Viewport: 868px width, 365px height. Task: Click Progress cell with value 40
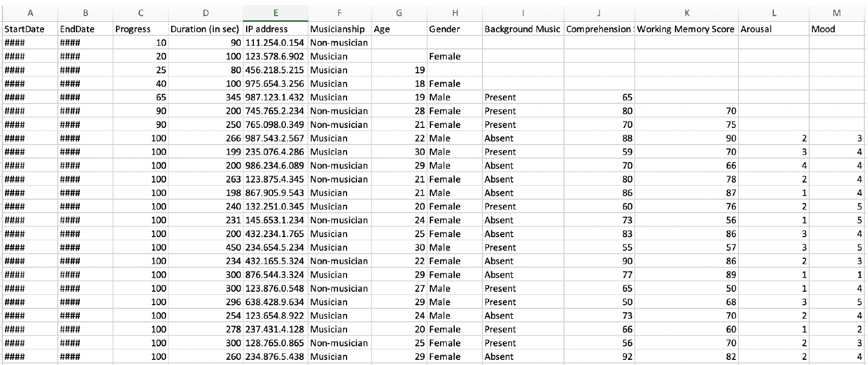[141, 84]
